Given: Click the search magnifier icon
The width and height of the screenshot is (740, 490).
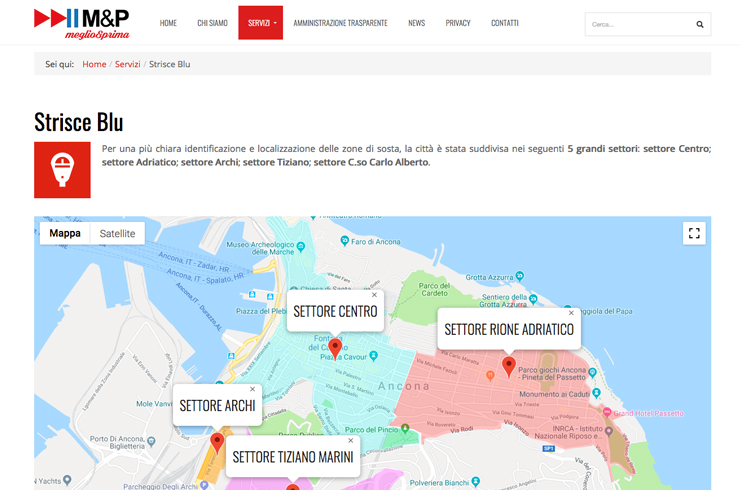Looking at the screenshot, I should coord(700,25).
